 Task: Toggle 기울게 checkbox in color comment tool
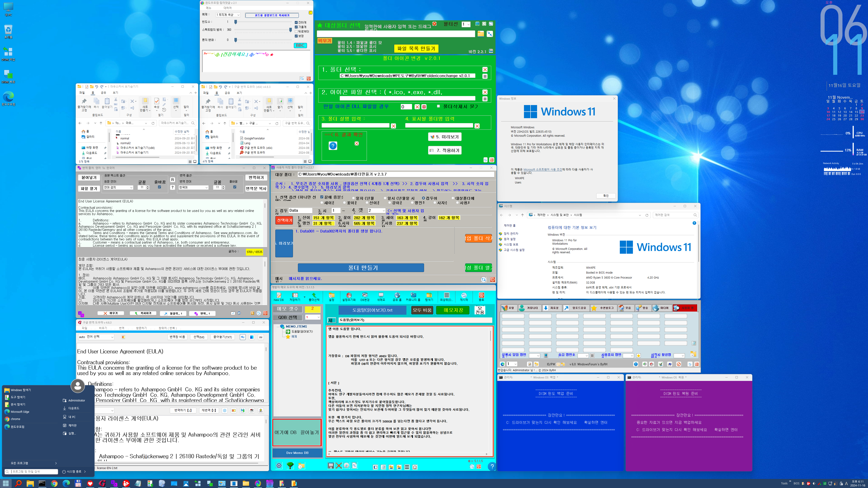[296, 27]
